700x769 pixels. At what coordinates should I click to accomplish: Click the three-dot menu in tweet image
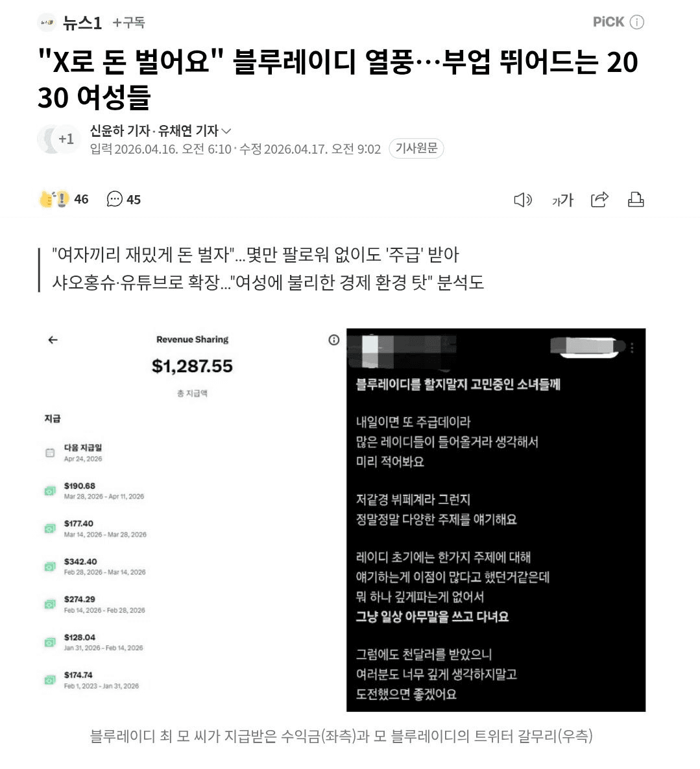click(632, 348)
